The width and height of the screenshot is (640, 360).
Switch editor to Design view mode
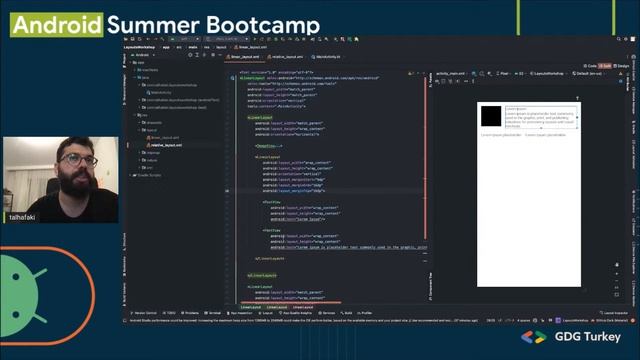(x=622, y=66)
